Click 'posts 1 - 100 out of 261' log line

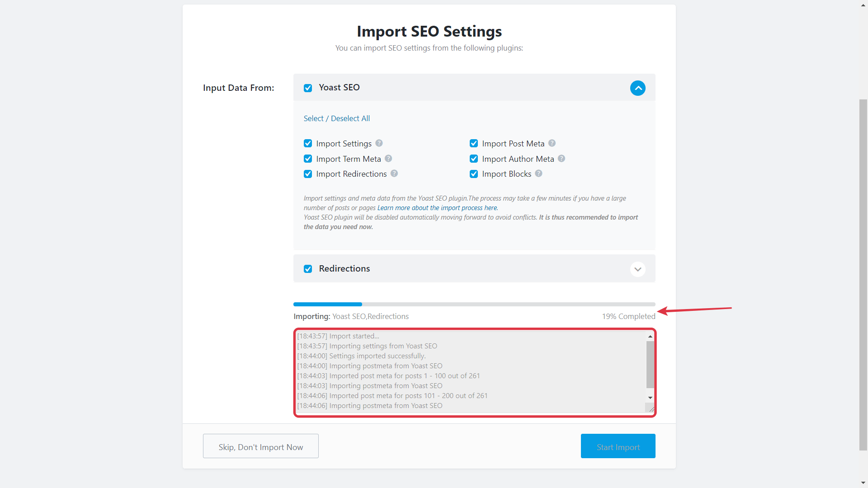click(388, 376)
